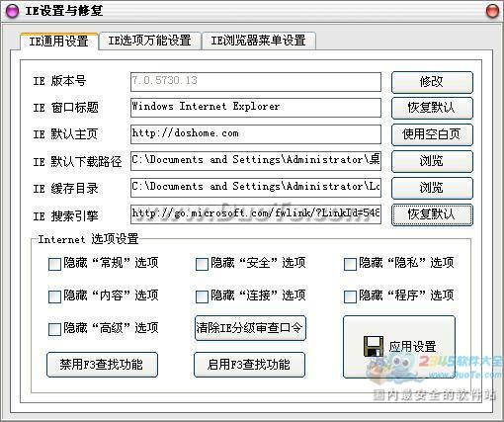Click the IE 默认主页 input field
Screen dimensions: 504x422
tap(256, 134)
